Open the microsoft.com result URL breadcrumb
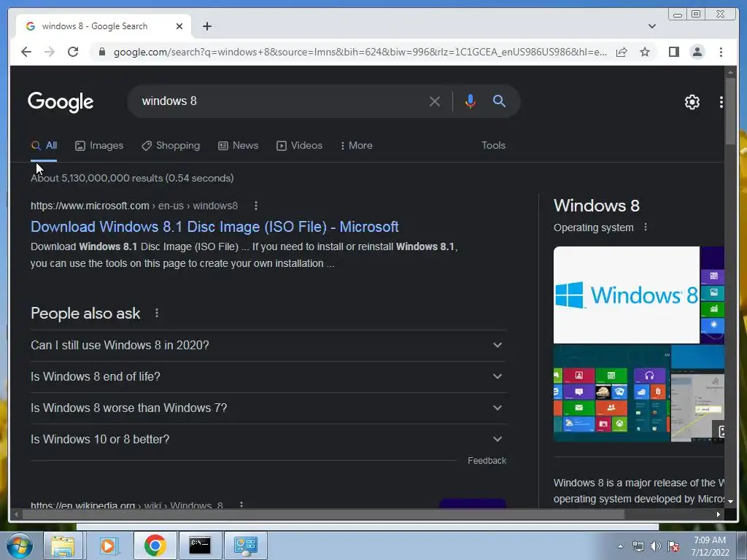The height and width of the screenshot is (560, 747). click(x=134, y=206)
